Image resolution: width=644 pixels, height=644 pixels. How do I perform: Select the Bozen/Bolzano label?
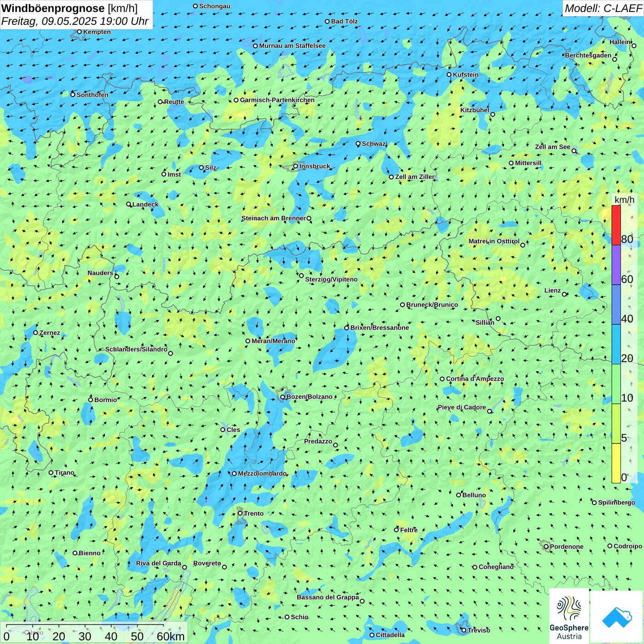pyautogui.click(x=309, y=397)
